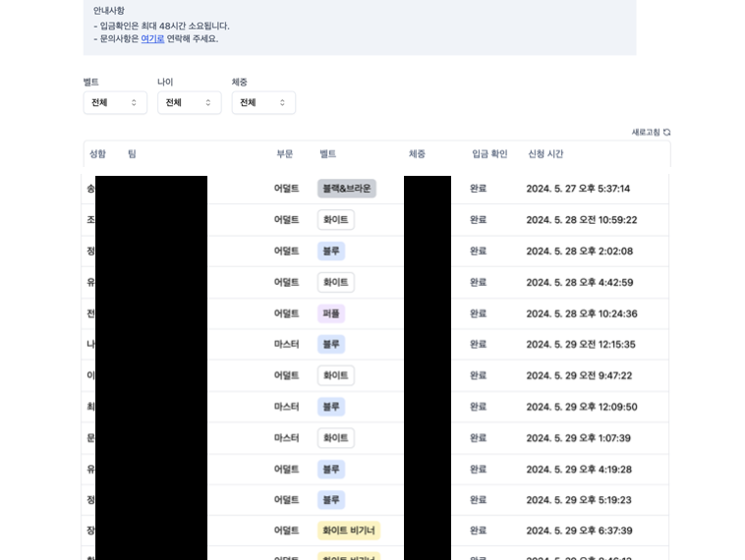Click the timestamp 2024. 5. 29 오전 12:15:35
The height and width of the screenshot is (560, 745).
[581, 345]
